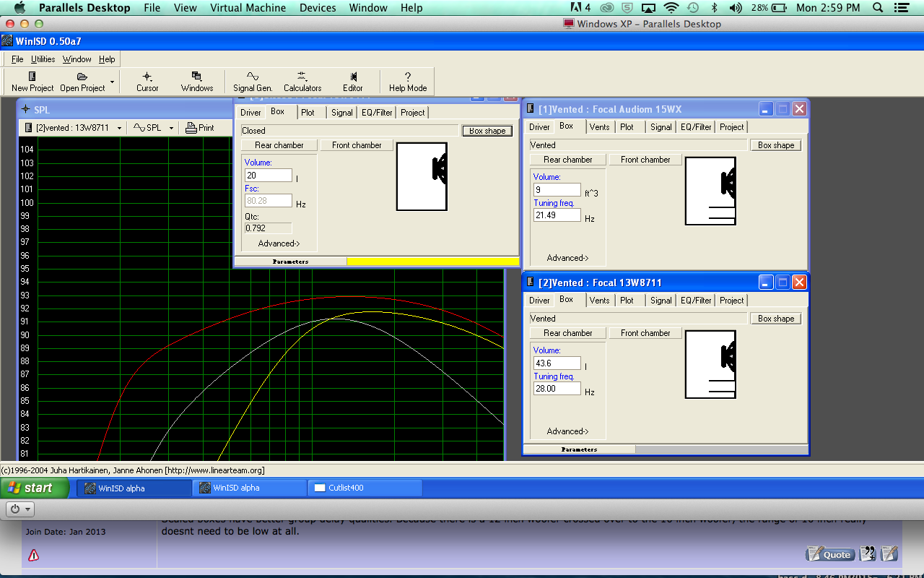The image size is (924, 578).
Task: Click the Help Mode icon
Action: coord(408,82)
